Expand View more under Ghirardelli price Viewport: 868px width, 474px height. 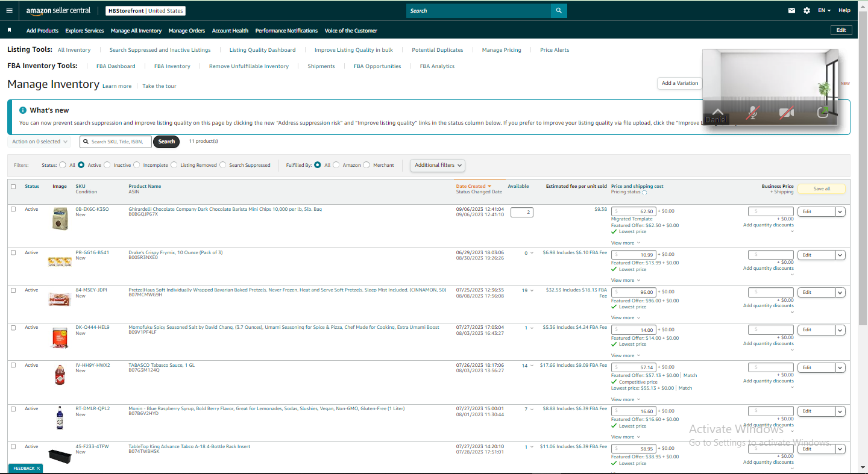626,243
